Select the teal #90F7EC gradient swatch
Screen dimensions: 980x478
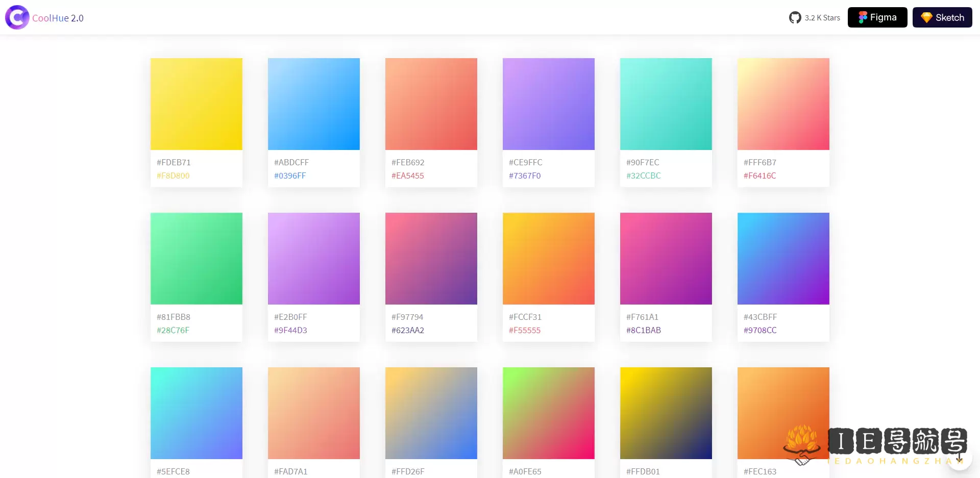(666, 104)
